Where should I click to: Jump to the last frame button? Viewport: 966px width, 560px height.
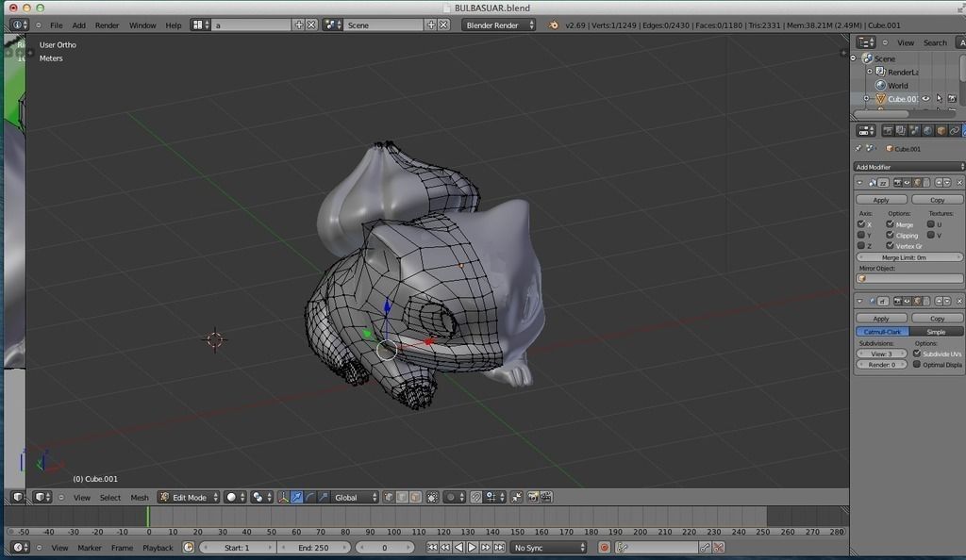click(x=499, y=548)
